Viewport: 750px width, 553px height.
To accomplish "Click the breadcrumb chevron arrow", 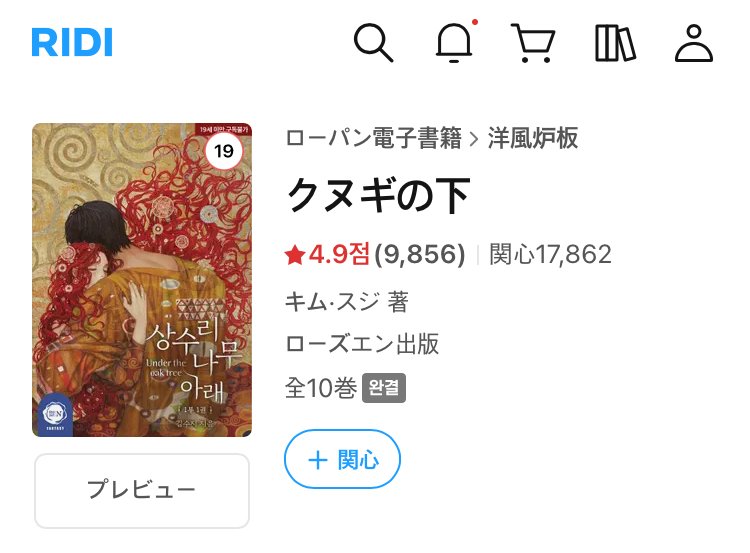I will point(474,139).
